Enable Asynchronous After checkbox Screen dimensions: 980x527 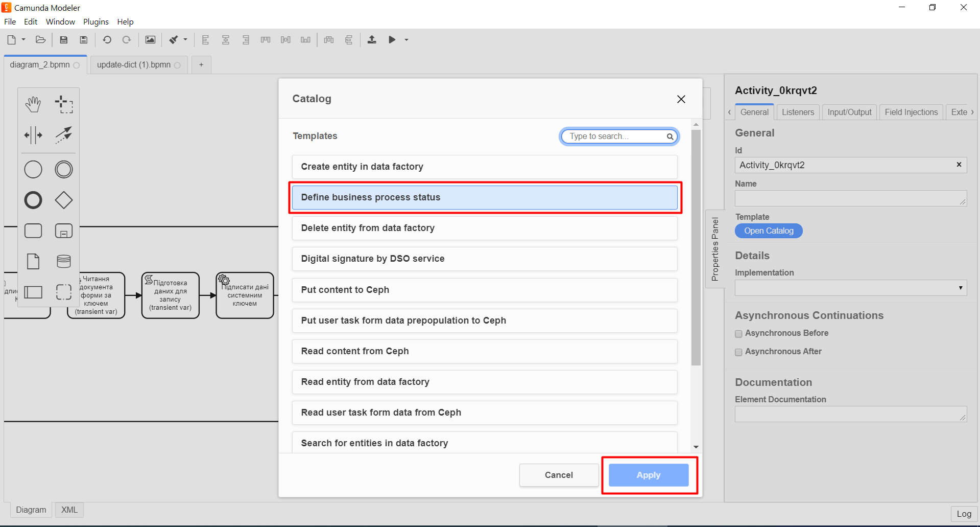pos(738,352)
